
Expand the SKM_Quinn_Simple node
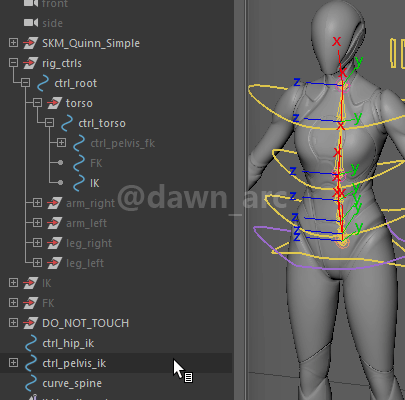pyautogui.click(x=13, y=43)
